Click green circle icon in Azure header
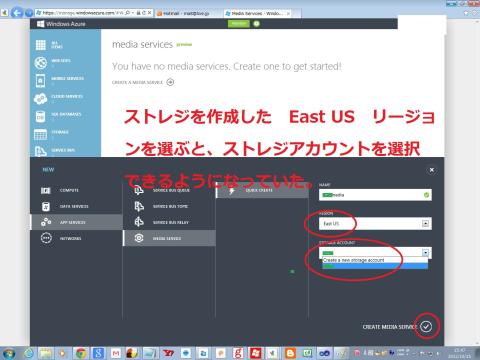Screen dimensions: 480x360 (256, 24)
